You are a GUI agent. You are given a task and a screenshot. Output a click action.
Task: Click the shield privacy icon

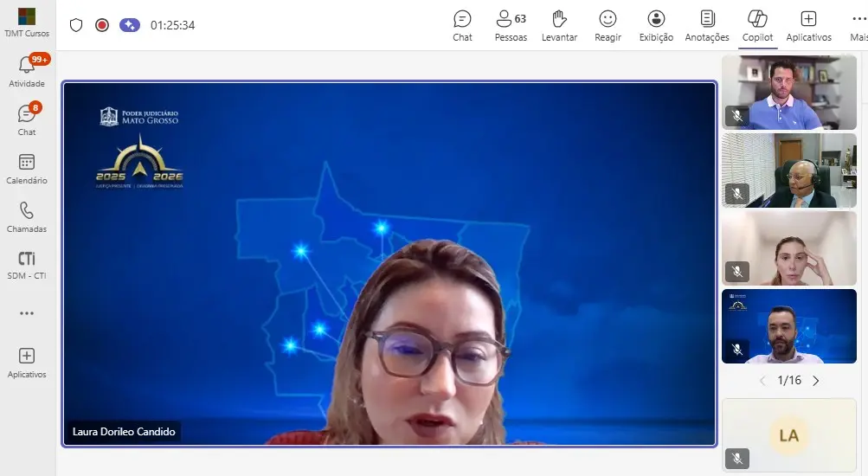(76, 25)
